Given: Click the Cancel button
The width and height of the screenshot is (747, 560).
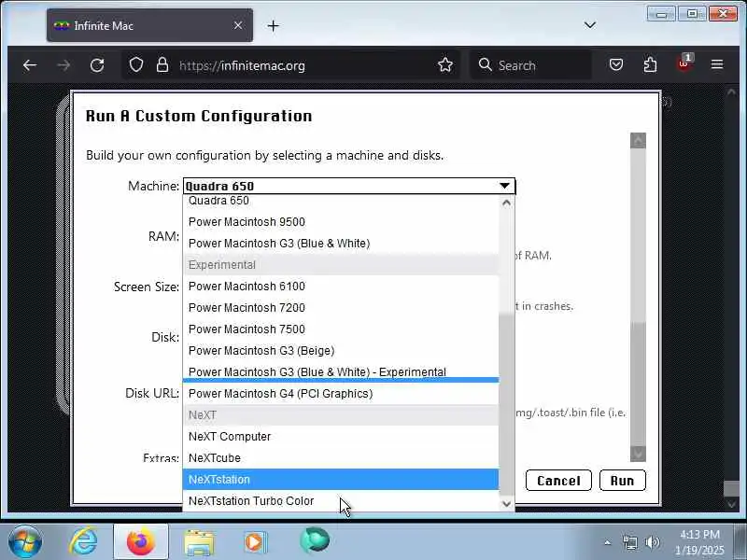Looking at the screenshot, I should (x=558, y=481).
